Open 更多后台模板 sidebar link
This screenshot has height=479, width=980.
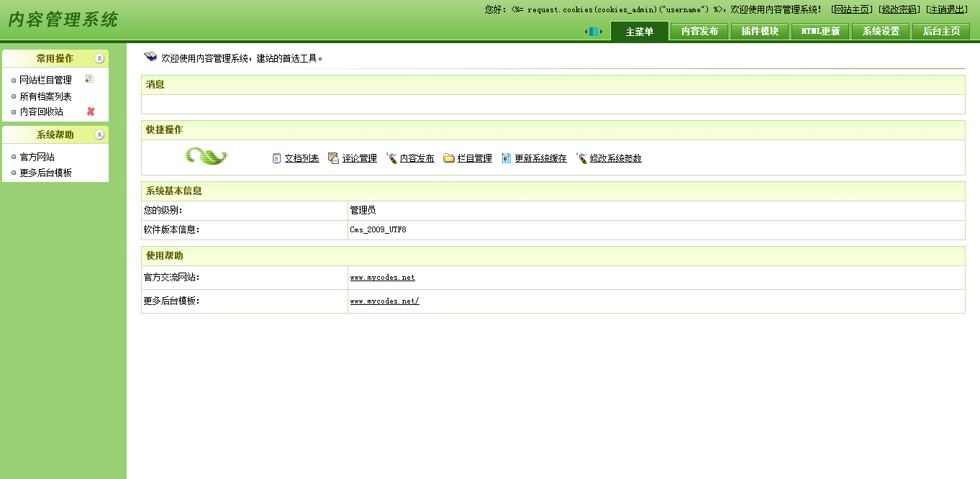point(46,173)
